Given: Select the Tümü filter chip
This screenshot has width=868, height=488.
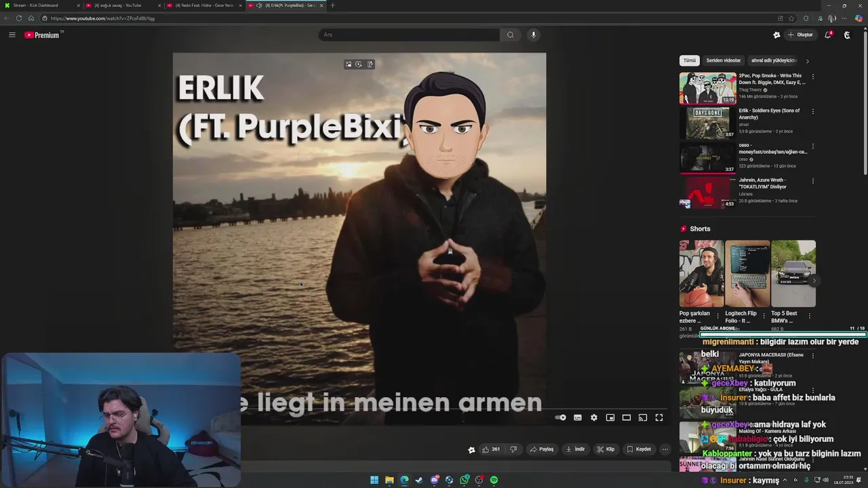Looking at the screenshot, I should [690, 60].
